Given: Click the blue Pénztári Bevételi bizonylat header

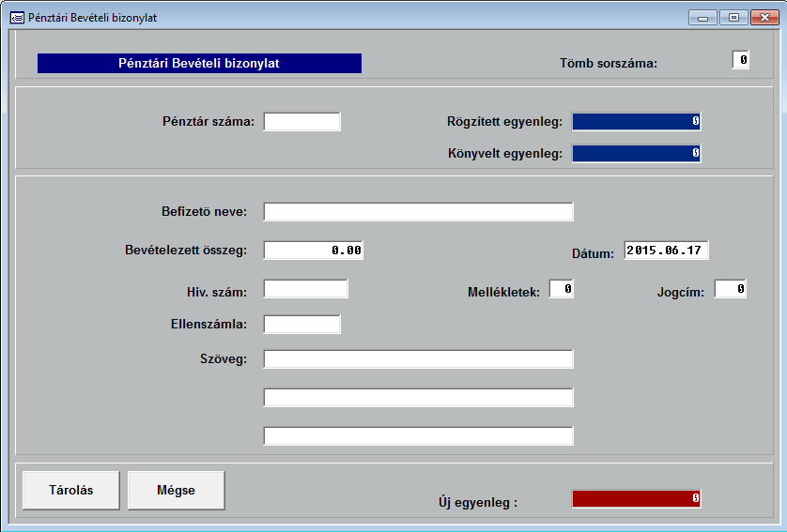Looking at the screenshot, I should (199, 63).
